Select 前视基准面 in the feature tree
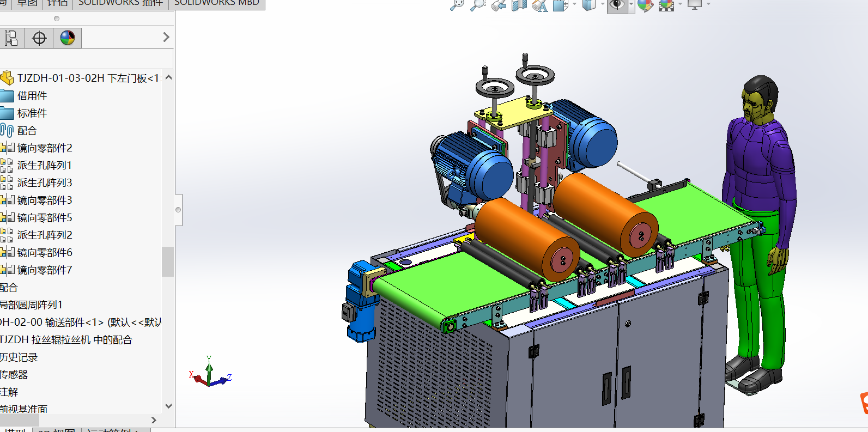868x432 pixels. pos(24,409)
